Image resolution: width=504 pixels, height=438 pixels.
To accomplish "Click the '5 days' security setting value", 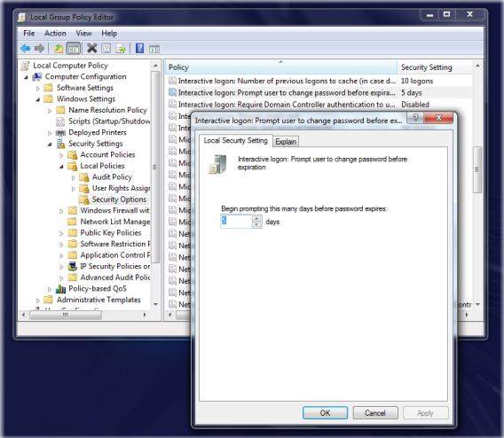I will tap(412, 93).
